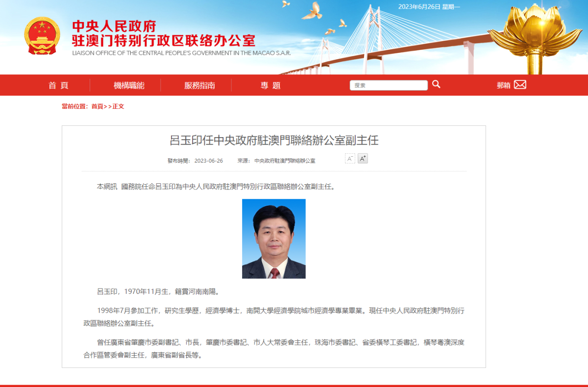Click the English Liaison Office subtitle

tap(181, 53)
